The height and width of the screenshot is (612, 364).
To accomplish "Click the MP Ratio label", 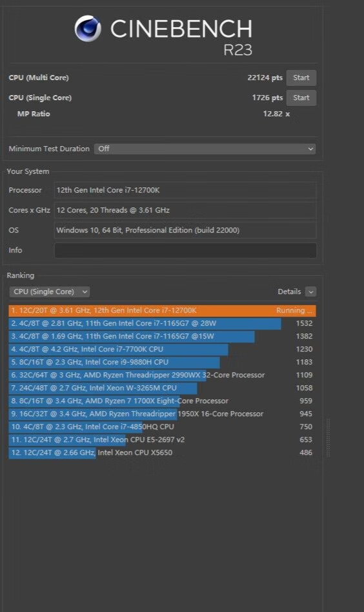I will pyautogui.click(x=34, y=114).
